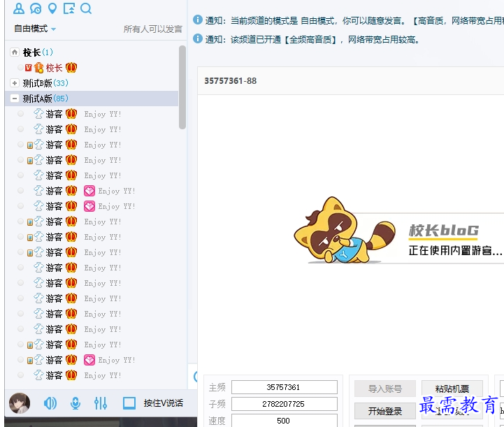Mute the speaker volume icon
The image size is (504, 427).
[50, 403]
